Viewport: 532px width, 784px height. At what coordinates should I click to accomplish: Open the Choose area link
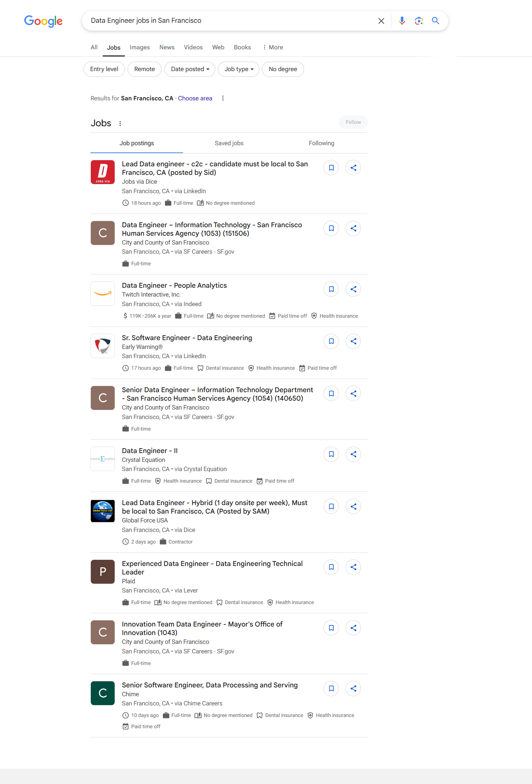pyautogui.click(x=195, y=98)
